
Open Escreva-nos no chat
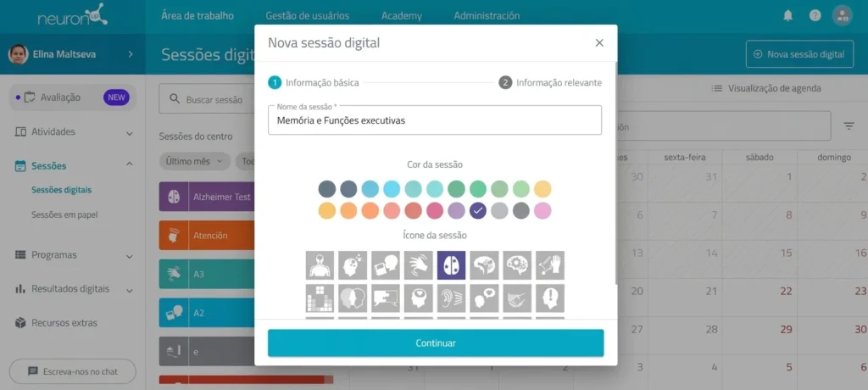click(73, 371)
